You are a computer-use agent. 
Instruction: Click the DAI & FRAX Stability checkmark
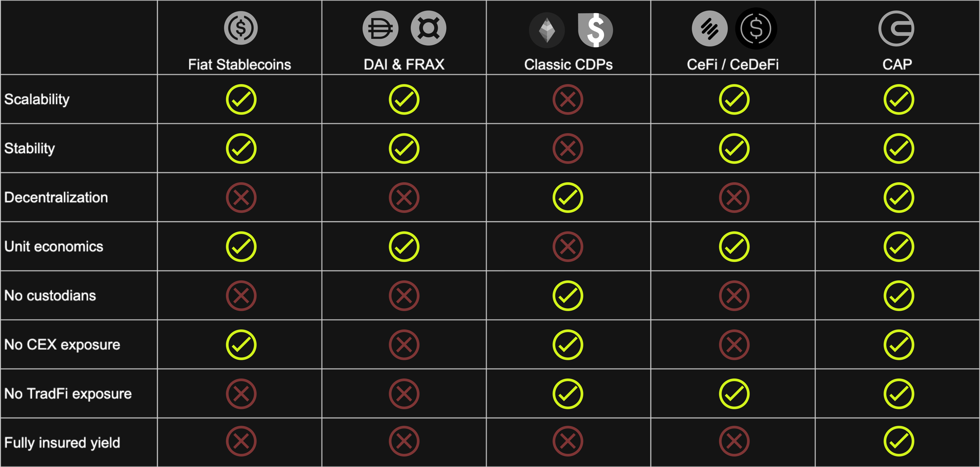pyautogui.click(x=404, y=148)
